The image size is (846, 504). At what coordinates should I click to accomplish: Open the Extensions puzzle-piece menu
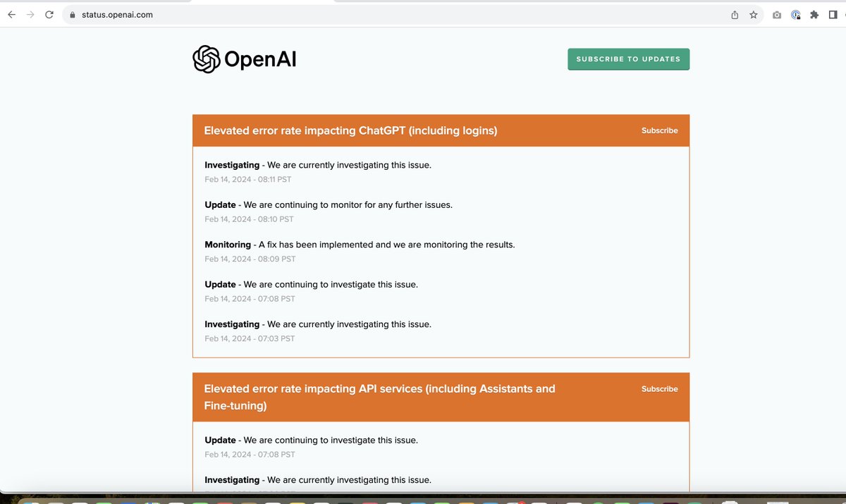click(814, 15)
